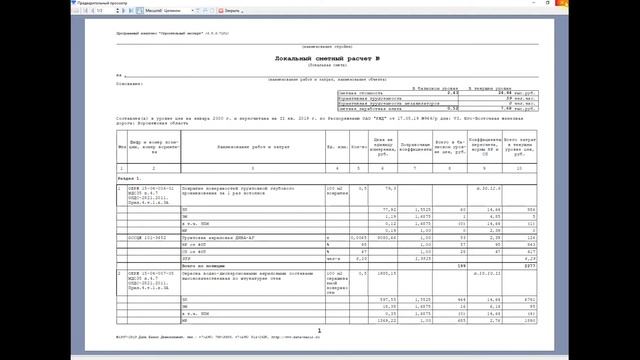Click the page number 1 at page bottom

pyautogui.click(x=320, y=331)
